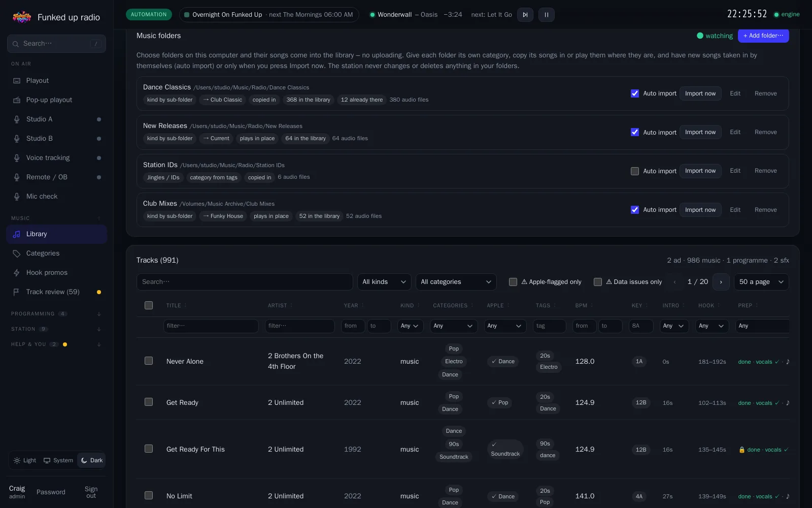This screenshot has width=812, height=508.
Task: Sign out of the account
Action: click(91, 492)
